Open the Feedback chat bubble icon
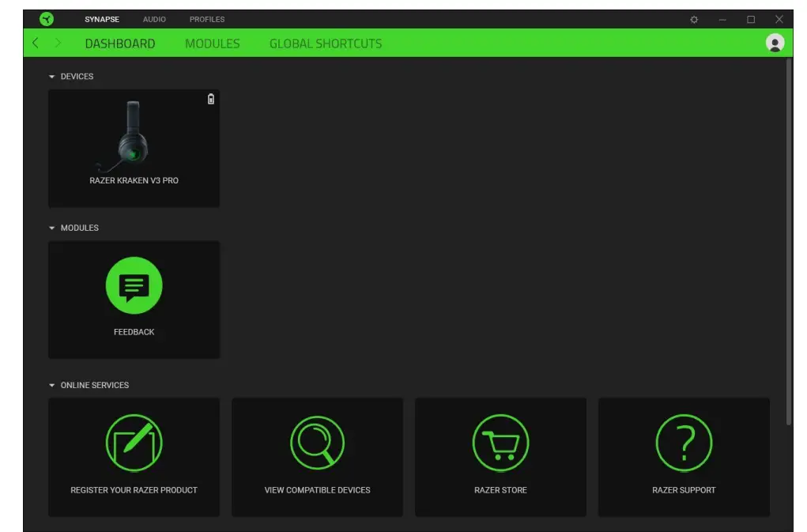The width and height of the screenshot is (807, 532). click(134, 285)
